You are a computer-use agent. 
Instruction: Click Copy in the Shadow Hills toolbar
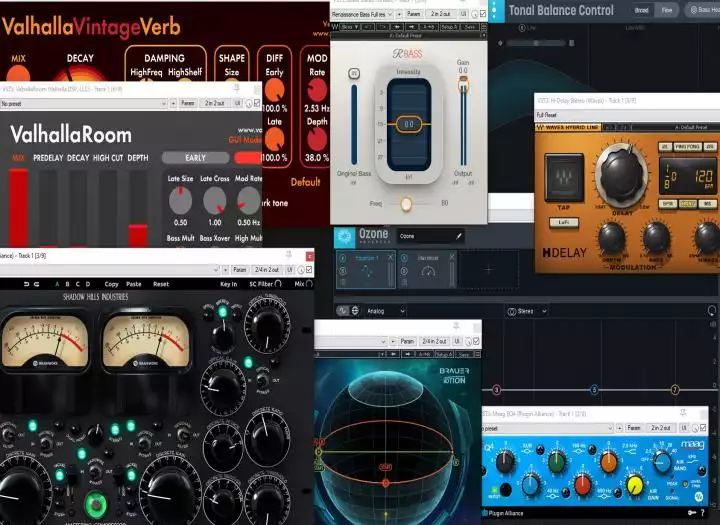tap(111, 284)
